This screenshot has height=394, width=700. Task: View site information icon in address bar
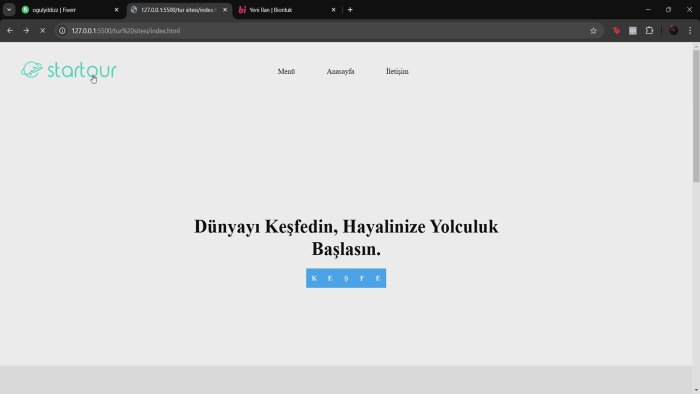click(x=62, y=31)
